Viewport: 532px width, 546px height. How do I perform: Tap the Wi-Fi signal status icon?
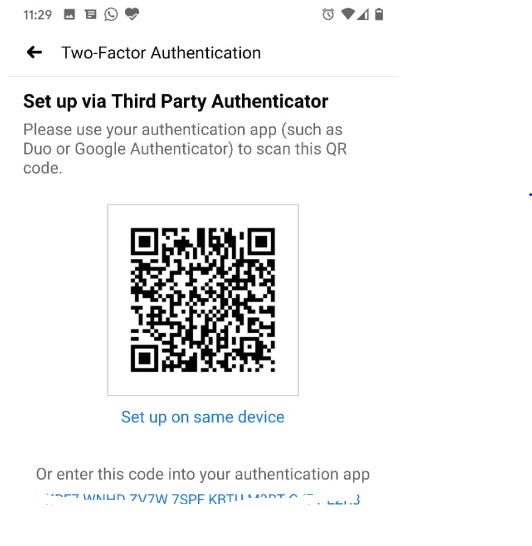pyautogui.click(x=348, y=14)
